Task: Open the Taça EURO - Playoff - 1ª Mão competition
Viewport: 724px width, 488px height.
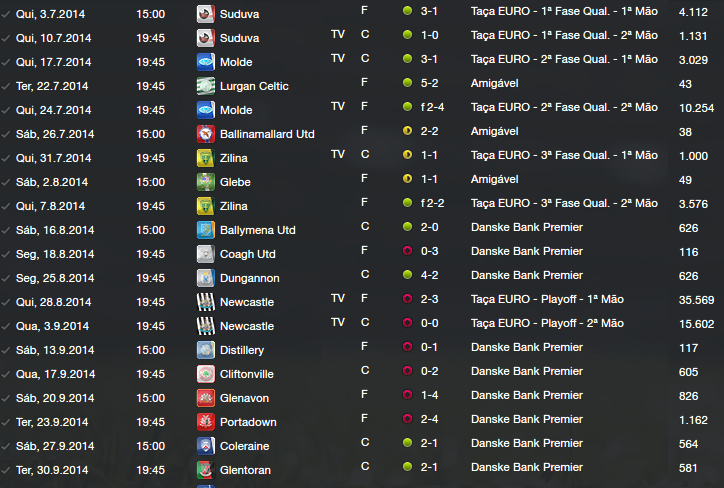Action: 547,302
